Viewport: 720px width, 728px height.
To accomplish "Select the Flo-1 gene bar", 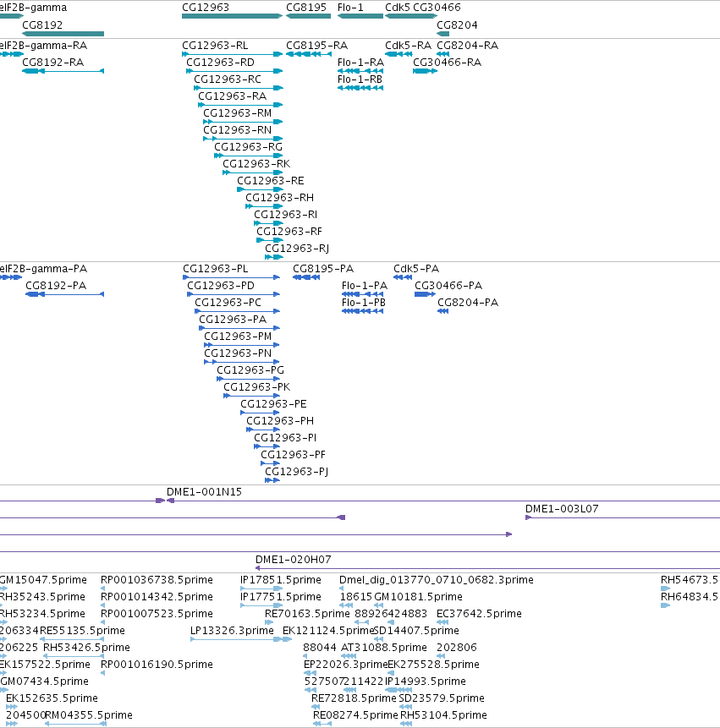I will pos(360,16).
